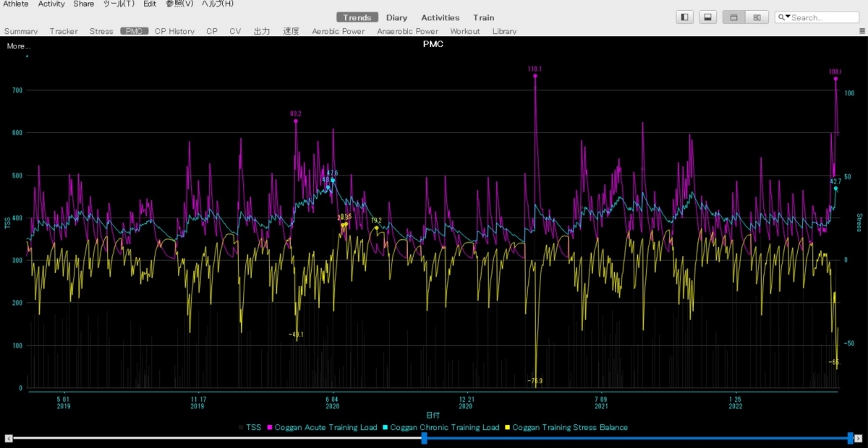Open the 参照(V) menu
The image size is (868, 448).
click(x=179, y=4)
